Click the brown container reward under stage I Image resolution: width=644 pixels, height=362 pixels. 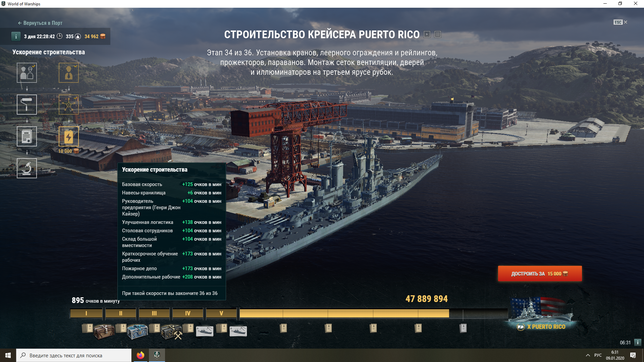pos(104,331)
